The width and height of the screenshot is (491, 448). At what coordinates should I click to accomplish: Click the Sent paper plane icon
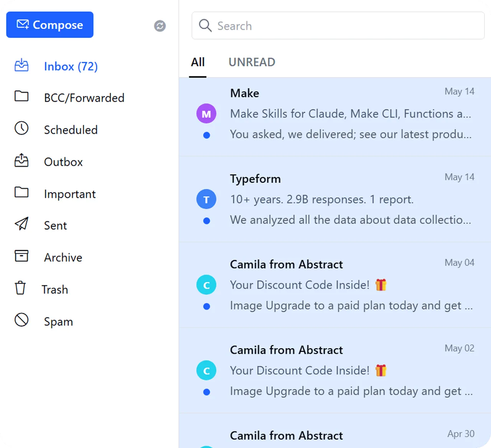pyautogui.click(x=21, y=224)
